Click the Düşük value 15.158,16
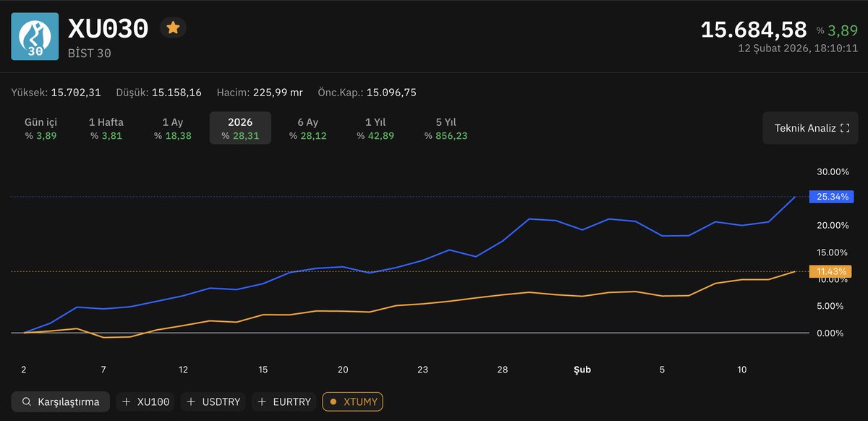This screenshot has width=868, height=421. pyautogui.click(x=176, y=93)
